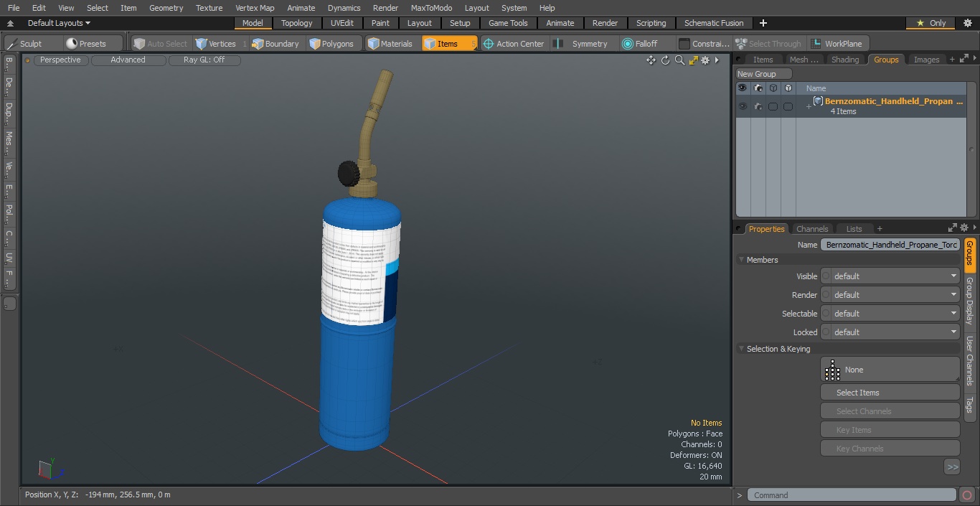Activate the Sculpt tool button

tap(27, 44)
